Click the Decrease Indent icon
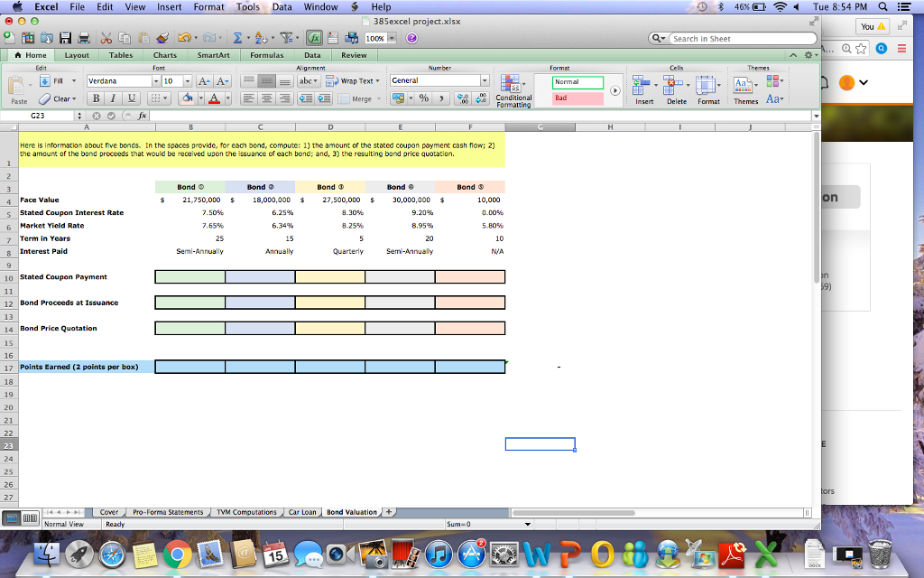 click(x=306, y=98)
